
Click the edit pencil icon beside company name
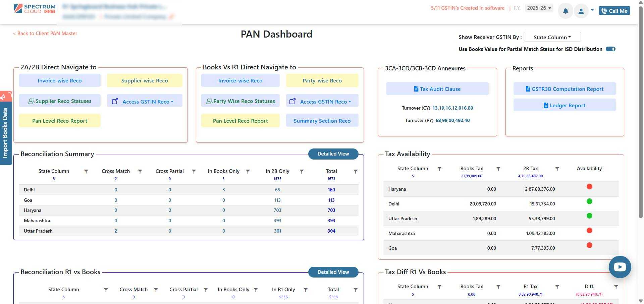pos(171,16)
